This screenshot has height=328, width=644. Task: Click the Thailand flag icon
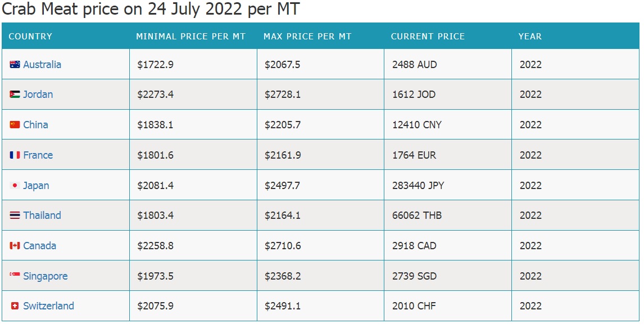click(15, 215)
